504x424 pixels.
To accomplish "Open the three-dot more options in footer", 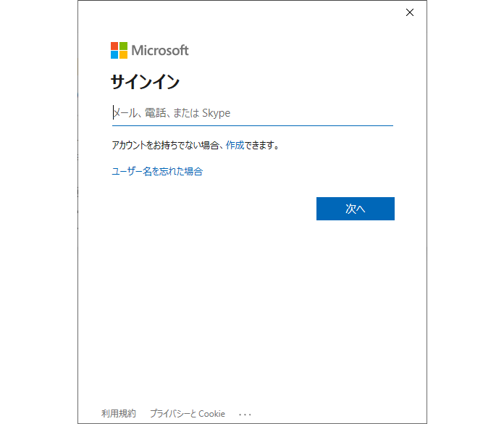I will pos(245,414).
